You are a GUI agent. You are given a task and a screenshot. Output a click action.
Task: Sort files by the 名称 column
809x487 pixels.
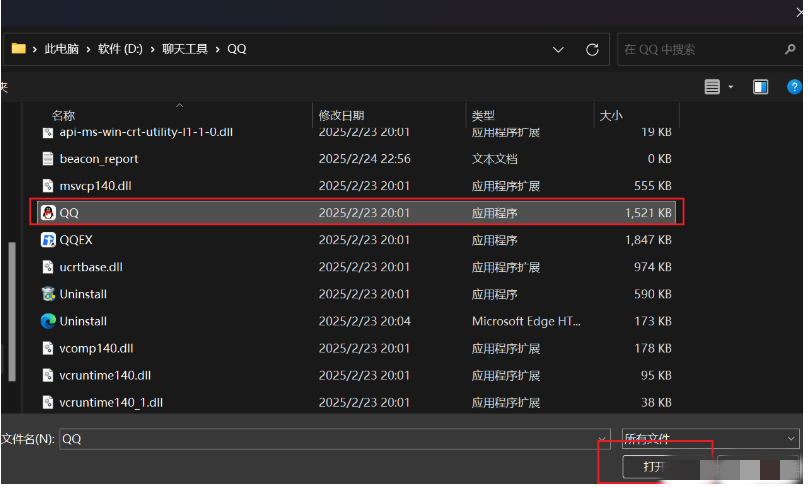(x=63, y=116)
